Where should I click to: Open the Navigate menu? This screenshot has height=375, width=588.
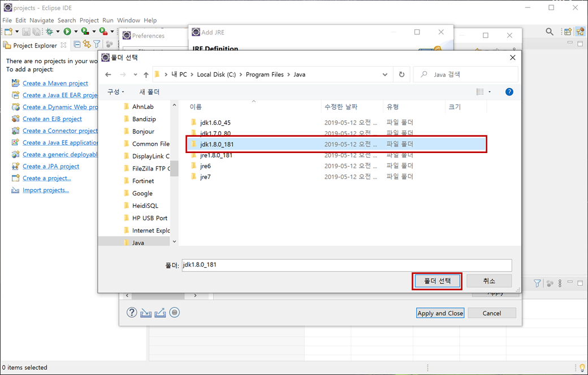pyautogui.click(x=42, y=20)
